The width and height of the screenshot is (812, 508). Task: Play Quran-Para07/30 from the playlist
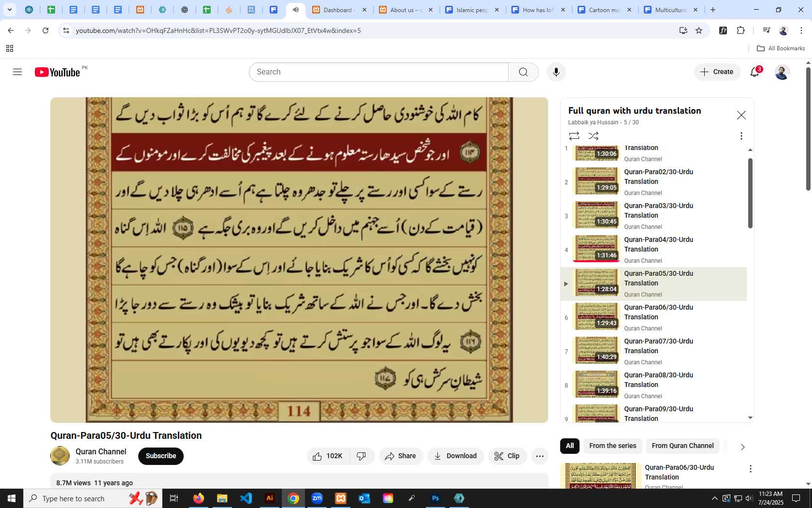click(653, 351)
